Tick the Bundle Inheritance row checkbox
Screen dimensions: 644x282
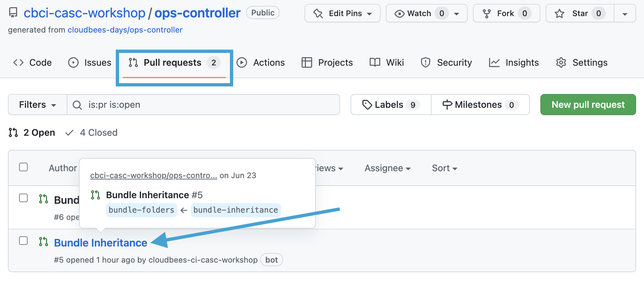(x=23, y=241)
